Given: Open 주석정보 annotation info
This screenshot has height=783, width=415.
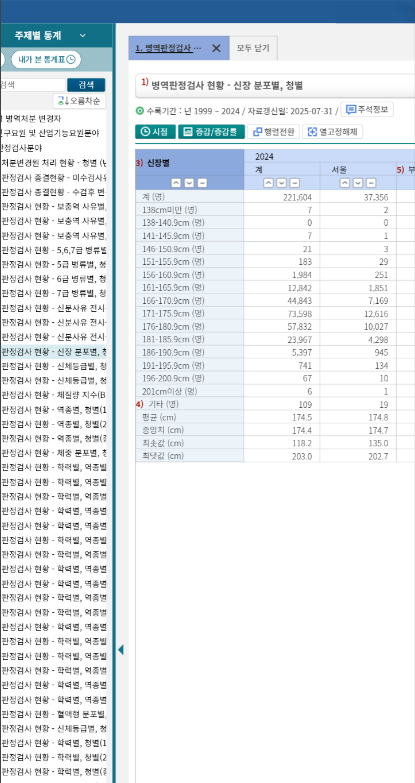Looking at the screenshot, I should [x=367, y=109].
